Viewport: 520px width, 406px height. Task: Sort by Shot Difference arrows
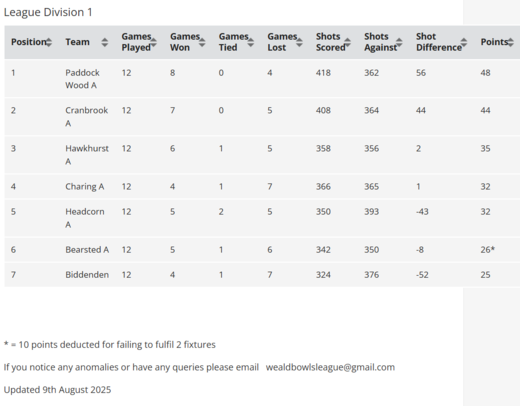pyautogui.click(x=464, y=42)
